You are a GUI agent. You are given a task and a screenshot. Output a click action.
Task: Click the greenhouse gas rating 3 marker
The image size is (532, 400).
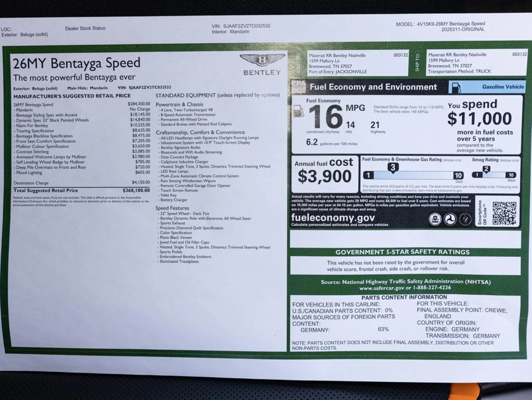coord(393,168)
